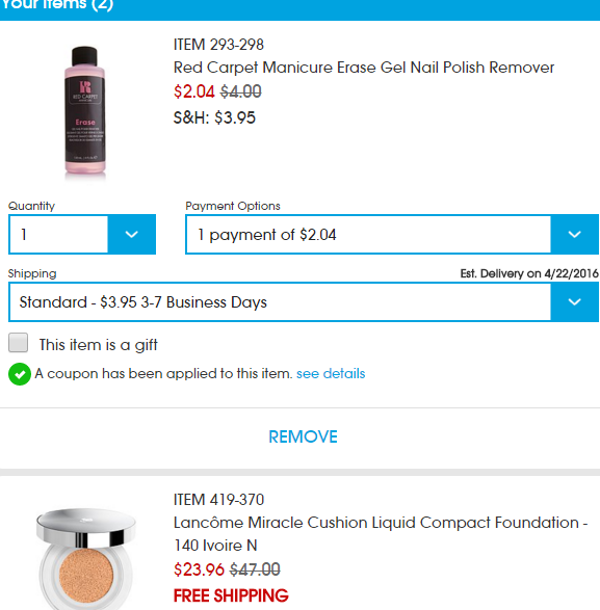Open coupon see details link
Image resolution: width=600 pixels, height=610 pixels.
[331, 373]
